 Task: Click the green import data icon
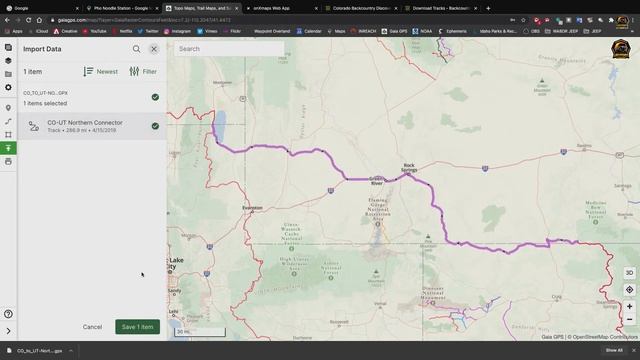click(8, 148)
